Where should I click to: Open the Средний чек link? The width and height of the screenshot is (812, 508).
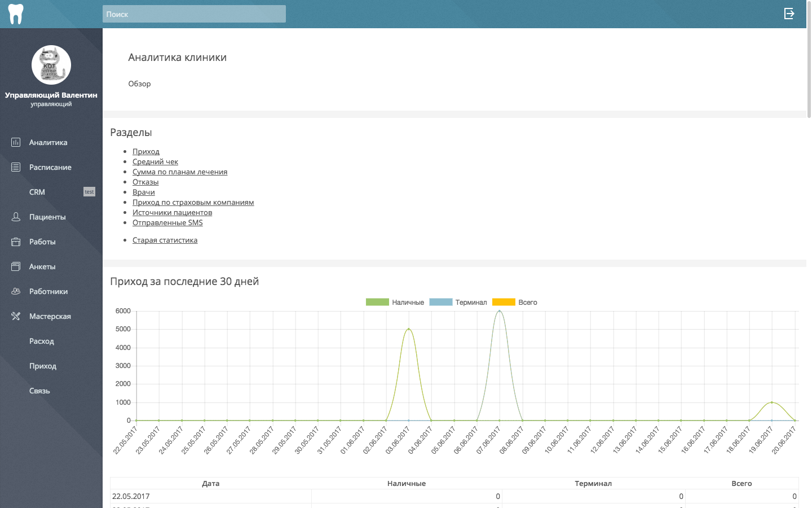click(155, 161)
